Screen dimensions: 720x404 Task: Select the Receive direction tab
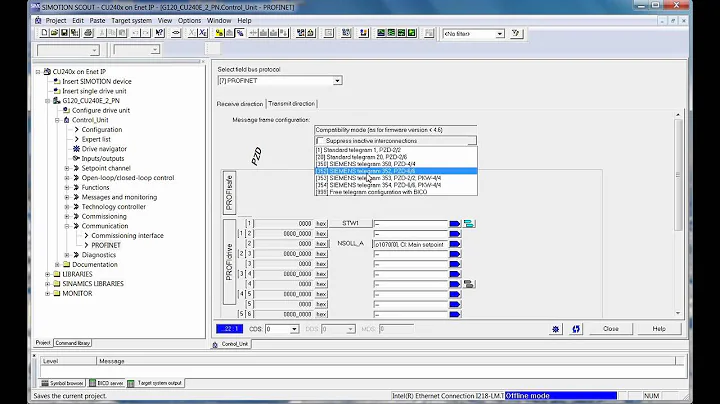pos(240,104)
